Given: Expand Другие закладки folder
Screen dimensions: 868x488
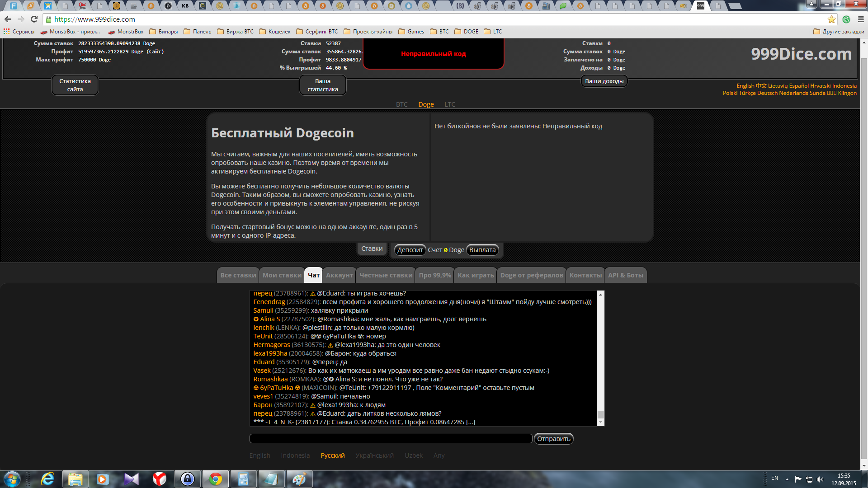Looking at the screenshot, I should pos(839,32).
